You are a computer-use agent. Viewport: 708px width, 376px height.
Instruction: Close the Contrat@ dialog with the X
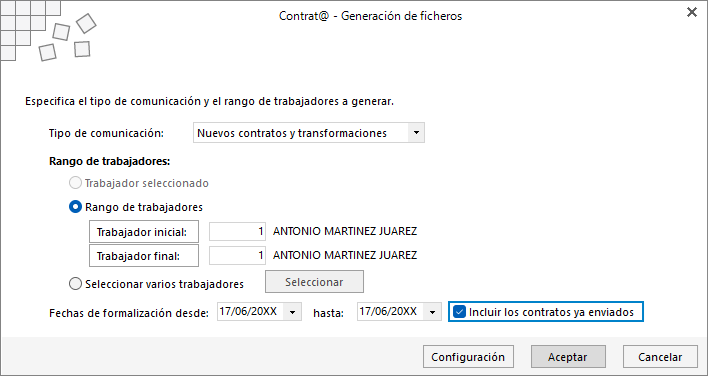click(x=691, y=13)
